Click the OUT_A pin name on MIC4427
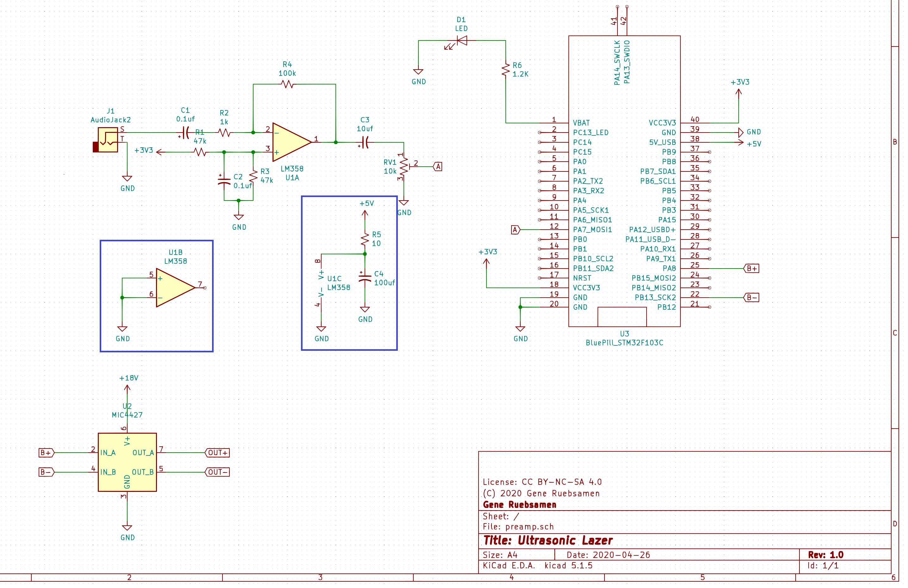Viewport: 908px width, 588px height. (143, 453)
